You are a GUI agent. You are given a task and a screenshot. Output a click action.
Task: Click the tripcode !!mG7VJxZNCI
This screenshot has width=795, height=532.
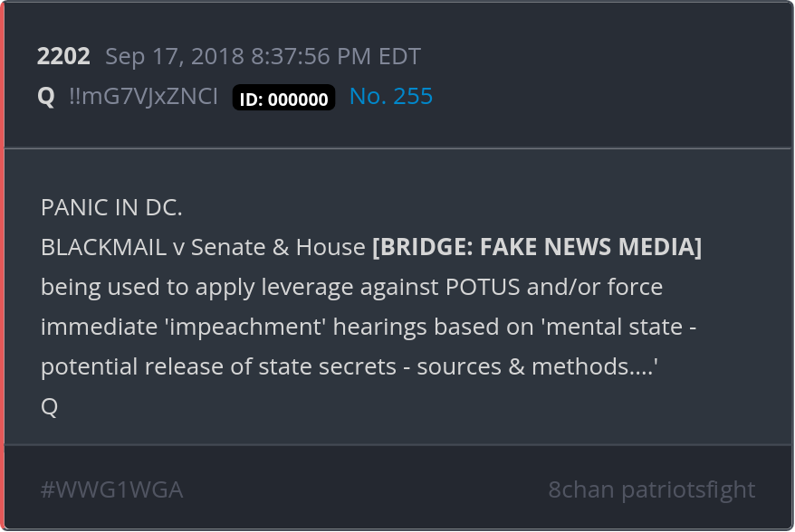pos(143,96)
